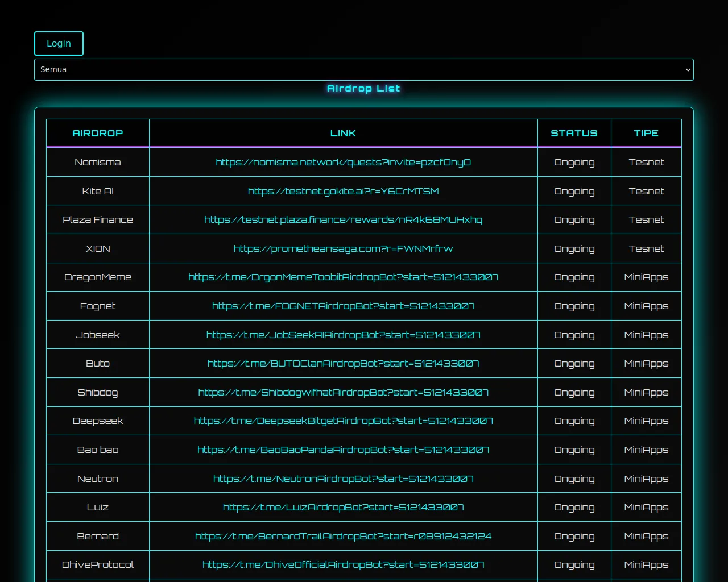Screen dimensions: 728x582
Task: Click MiniApps type in the DhiveProtocol row
Action: click(x=646, y=565)
